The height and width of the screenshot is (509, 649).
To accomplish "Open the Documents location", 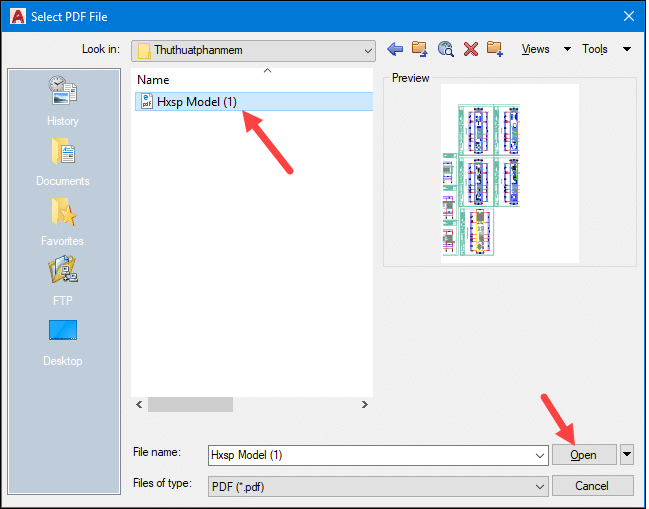I will point(62,160).
